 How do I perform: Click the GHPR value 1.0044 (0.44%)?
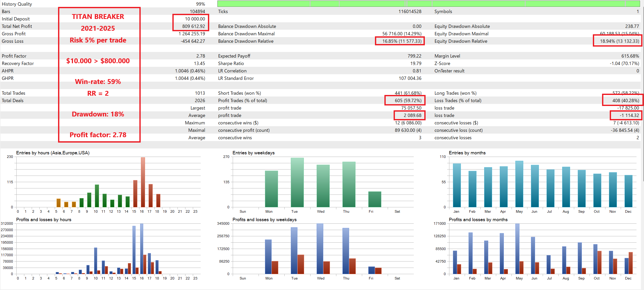pyautogui.click(x=190, y=78)
